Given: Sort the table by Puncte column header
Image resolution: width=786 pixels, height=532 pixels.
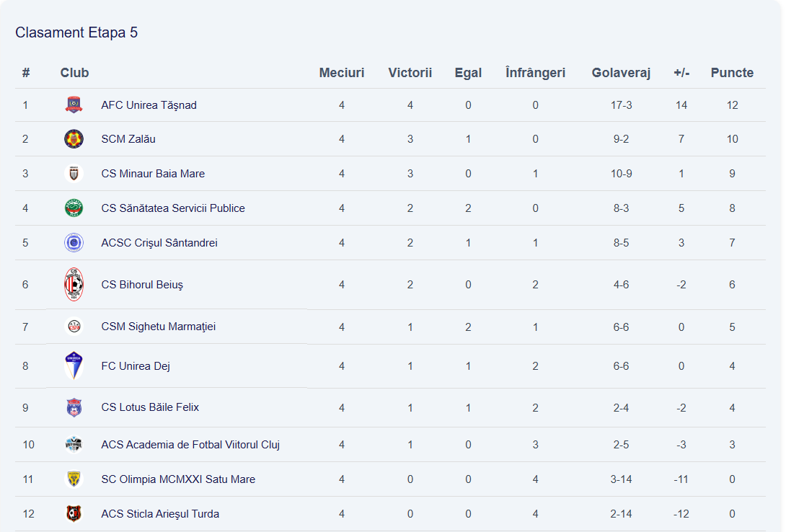Looking at the screenshot, I should pyautogui.click(x=732, y=73).
